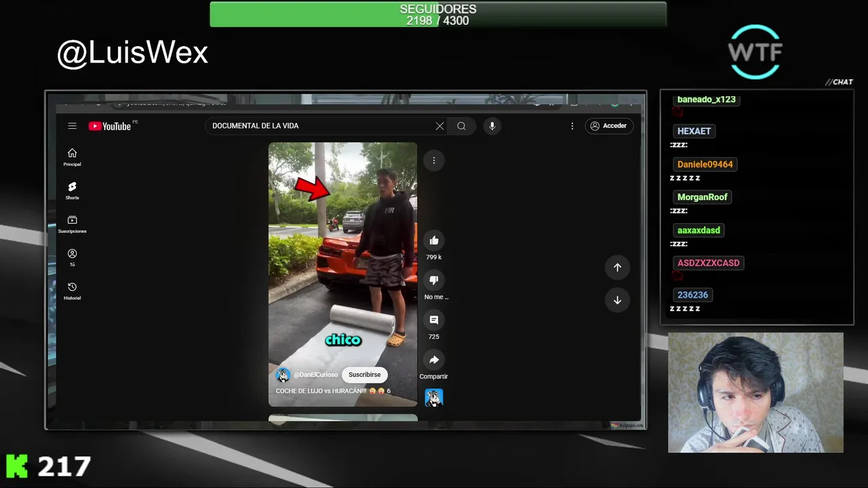Click chat username baneado_x123

[706, 100]
